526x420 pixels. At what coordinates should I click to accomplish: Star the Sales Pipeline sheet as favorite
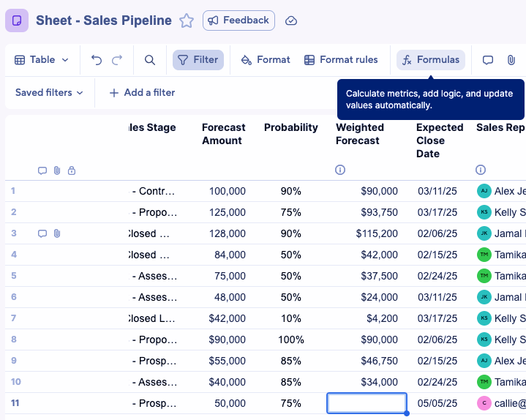pos(187,20)
